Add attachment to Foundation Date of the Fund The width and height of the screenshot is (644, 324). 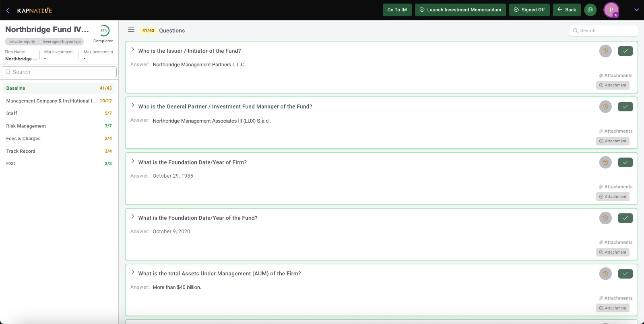tap(613, 252)
